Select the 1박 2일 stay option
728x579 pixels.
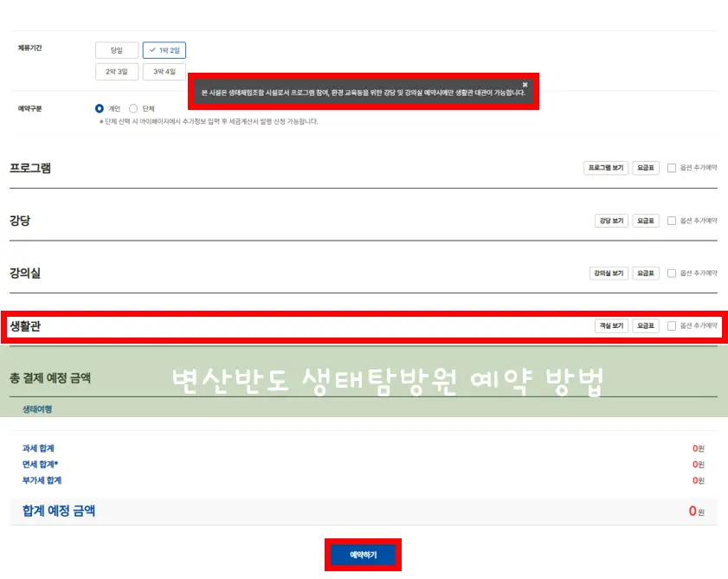click(x=163, y=49)
